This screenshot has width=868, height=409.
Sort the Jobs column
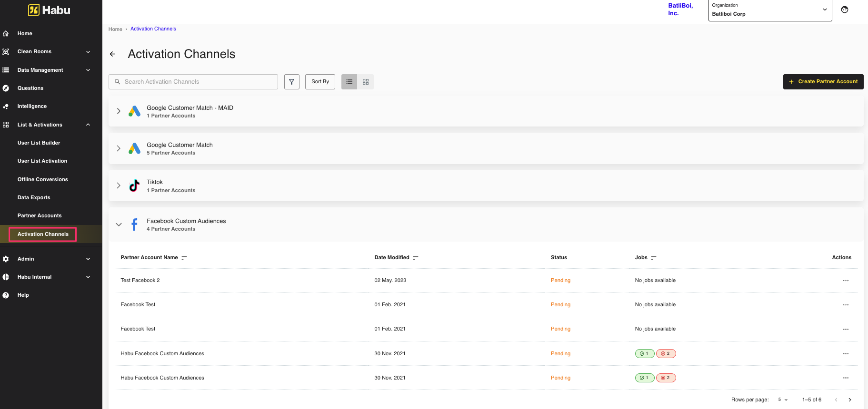click(654, 258)
